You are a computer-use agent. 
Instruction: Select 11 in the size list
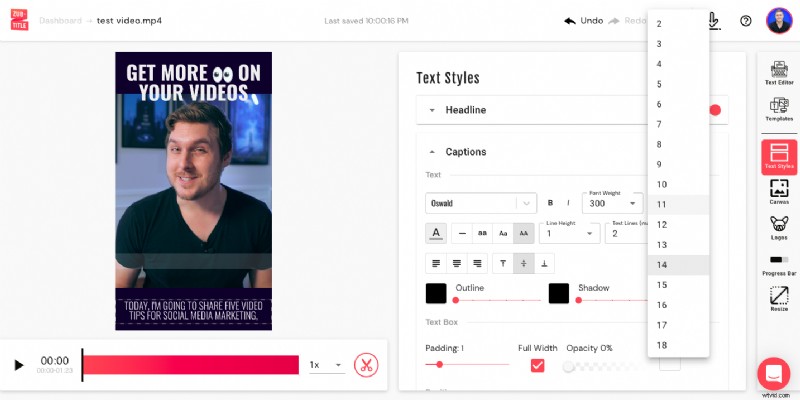pos(678,205)
